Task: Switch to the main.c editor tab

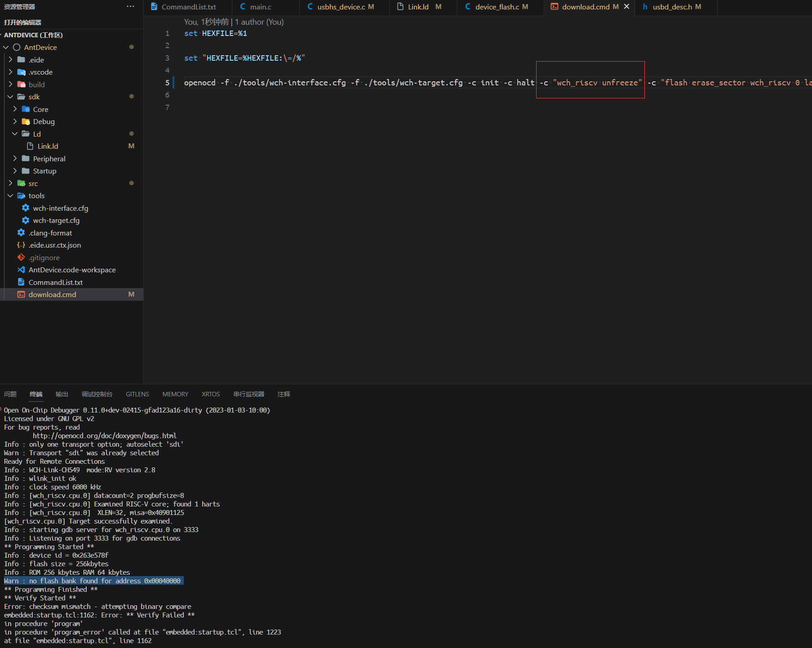Action: [261, 7]
